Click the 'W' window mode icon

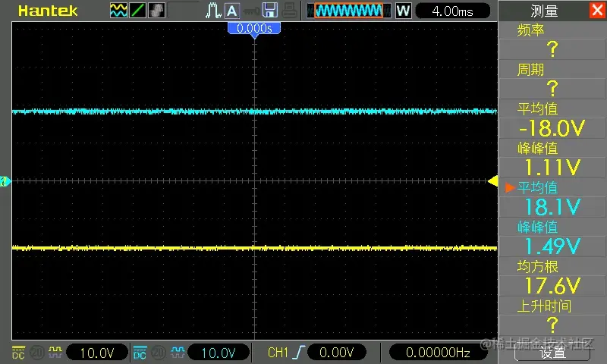click(x=403, y=11)
